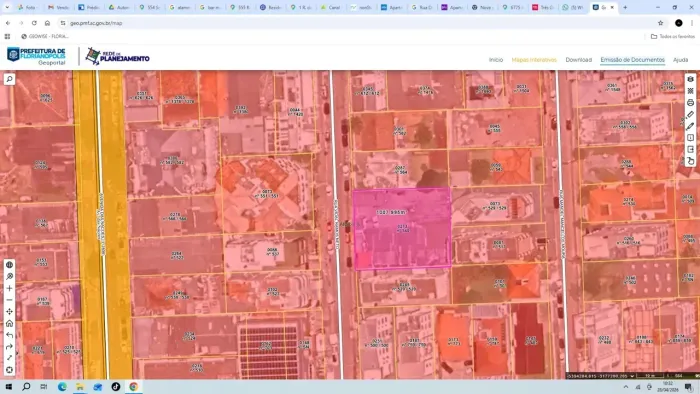The height and width of the screenshot is (394, 700).
Task: Open Microsoft Edge from the taskbar
Action: 62,387
